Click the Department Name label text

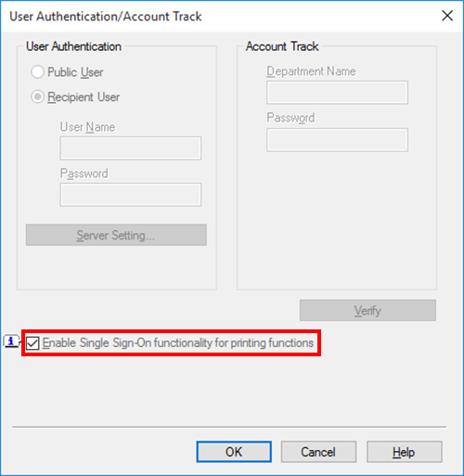point(311,71)
